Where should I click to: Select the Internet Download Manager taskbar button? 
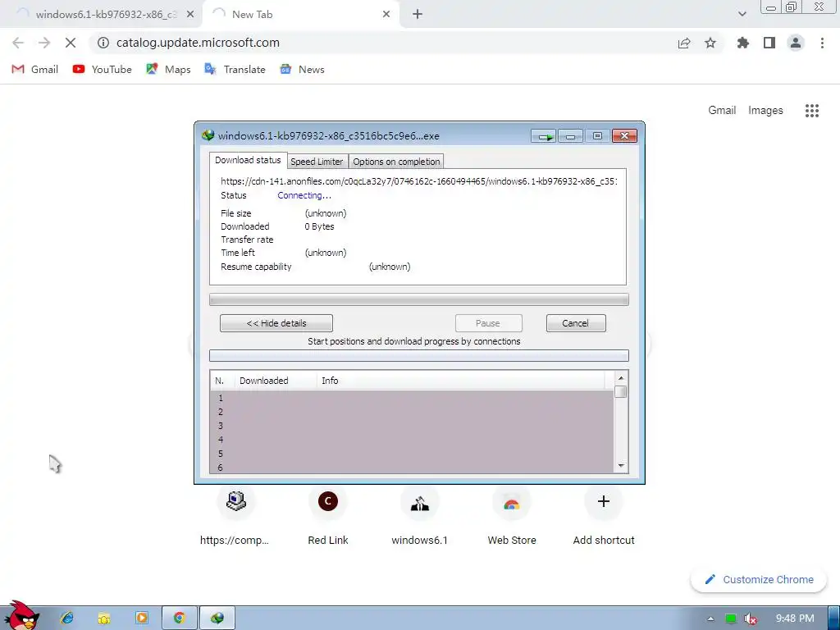[x=217, y=618]
